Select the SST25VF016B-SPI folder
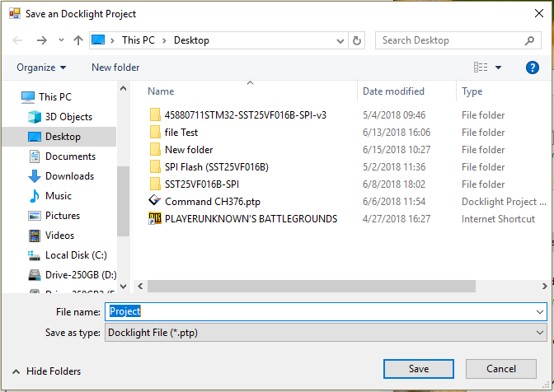 (202, 184)
